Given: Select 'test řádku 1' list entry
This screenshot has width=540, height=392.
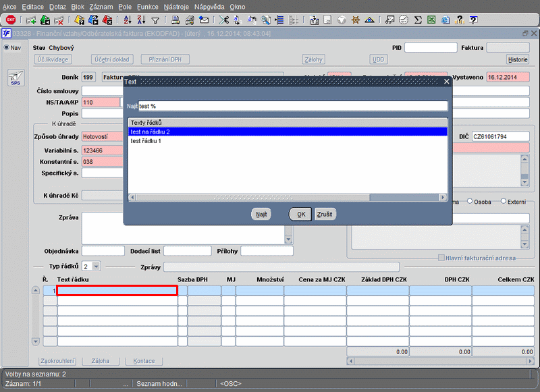Looking at the screenshot, I should [146, 141].
